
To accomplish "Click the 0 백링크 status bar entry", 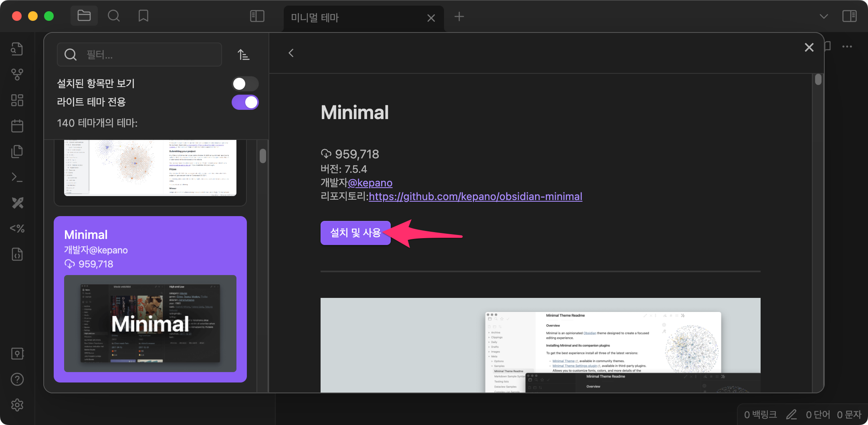I will pyautogui.click(x=761, y=415).
